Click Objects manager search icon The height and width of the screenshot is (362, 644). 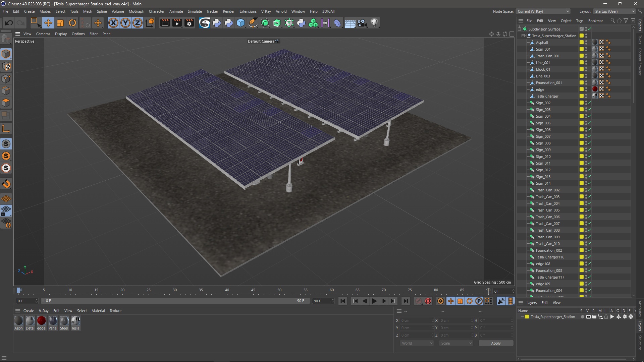pos(612,21)
